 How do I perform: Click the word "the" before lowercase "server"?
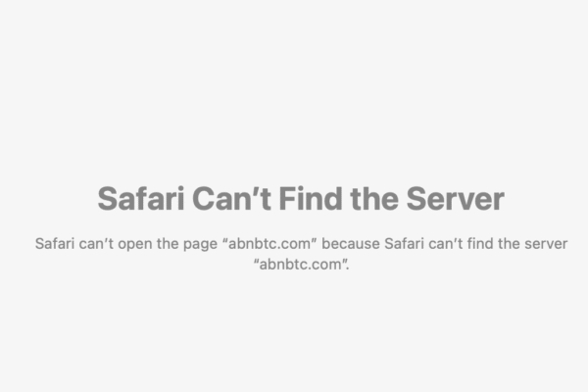[x=509, y=244]
